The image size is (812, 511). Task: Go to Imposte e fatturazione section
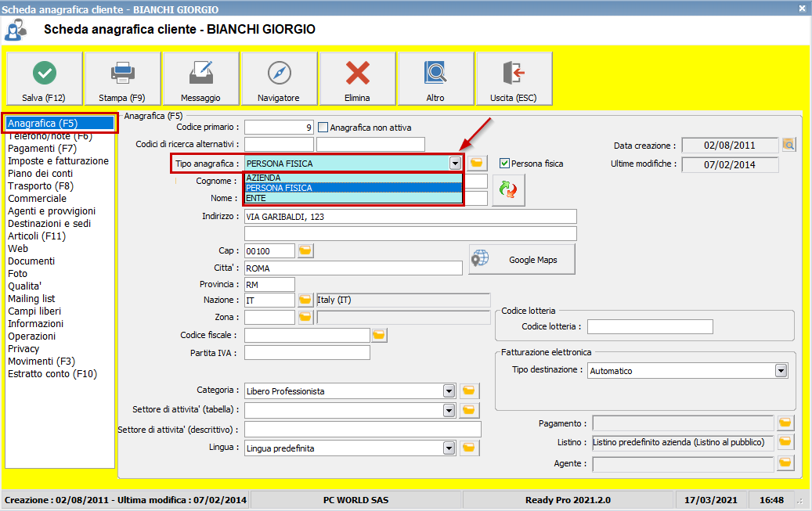pyautogui.click(x=58, y=161)
